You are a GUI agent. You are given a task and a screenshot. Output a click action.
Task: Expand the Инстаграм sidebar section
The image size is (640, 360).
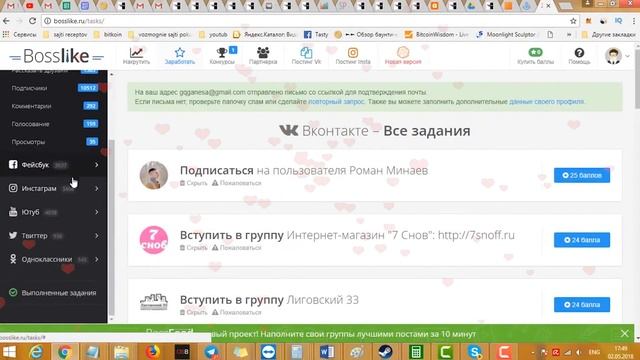point(54,189)
